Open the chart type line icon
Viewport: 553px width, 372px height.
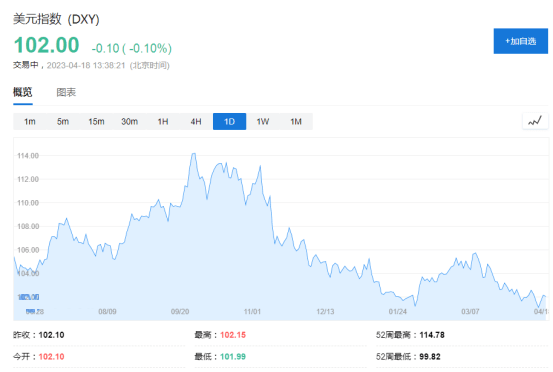pyautogui.click(x=535, y=121)
